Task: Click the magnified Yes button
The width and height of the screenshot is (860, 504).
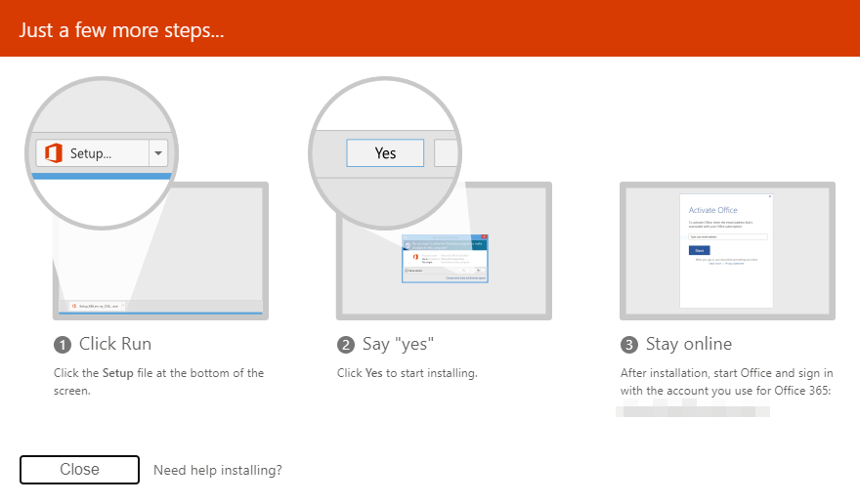Action: [x=385, y=153]
